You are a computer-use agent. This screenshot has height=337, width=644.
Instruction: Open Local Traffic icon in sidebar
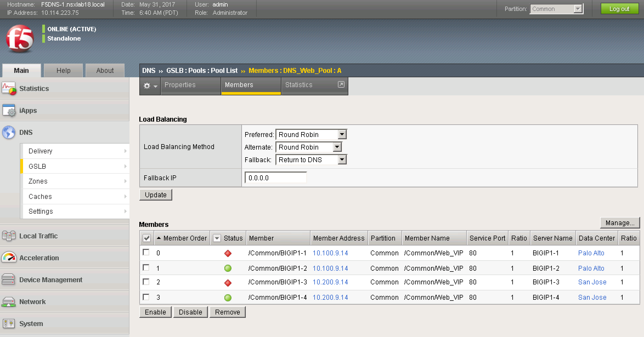tap(9, 236)
